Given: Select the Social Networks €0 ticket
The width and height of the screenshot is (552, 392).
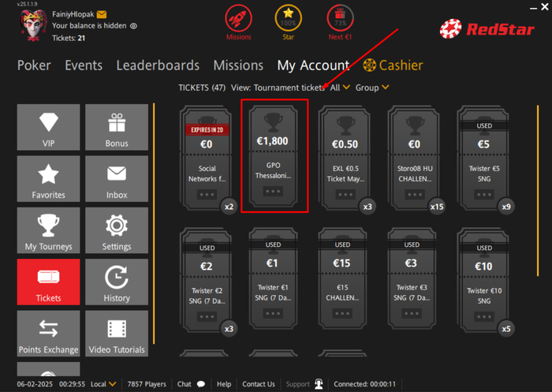Looking at the screenshot, I should click(x=207, y=159).
